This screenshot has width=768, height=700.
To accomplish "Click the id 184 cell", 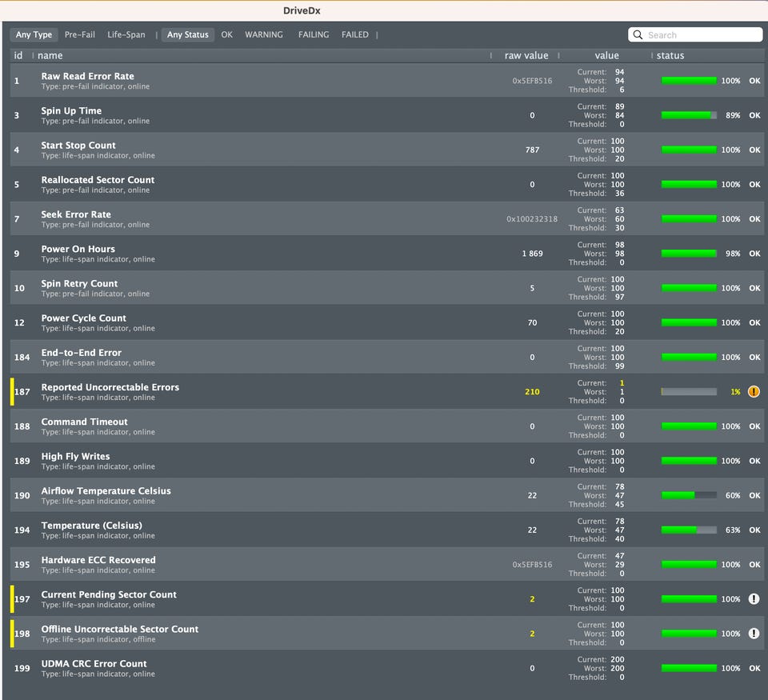I will point(22,357).
